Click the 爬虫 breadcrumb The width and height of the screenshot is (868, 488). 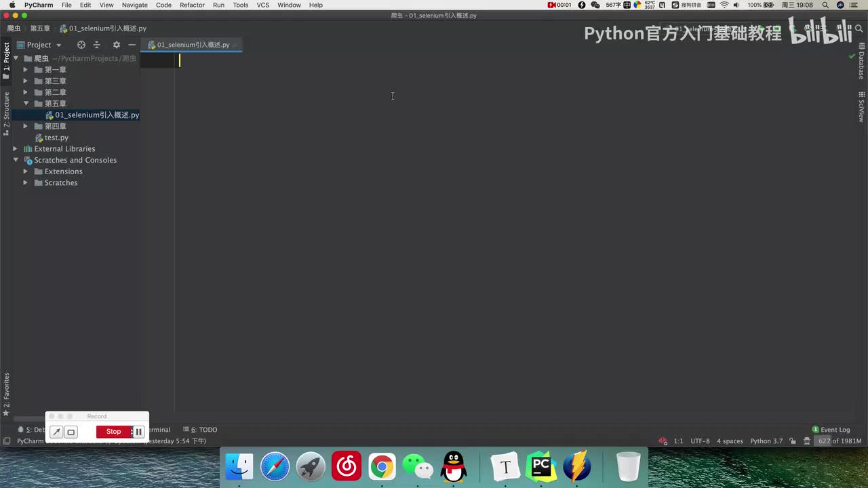(14, 28)
